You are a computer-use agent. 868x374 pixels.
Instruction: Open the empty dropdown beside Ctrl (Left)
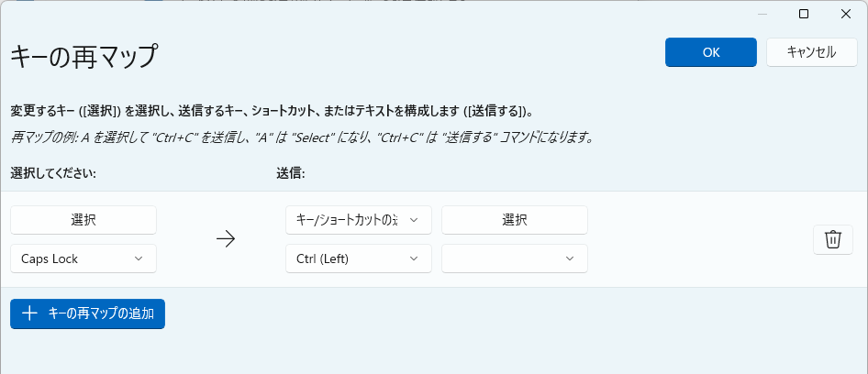(x=515, y=258)
